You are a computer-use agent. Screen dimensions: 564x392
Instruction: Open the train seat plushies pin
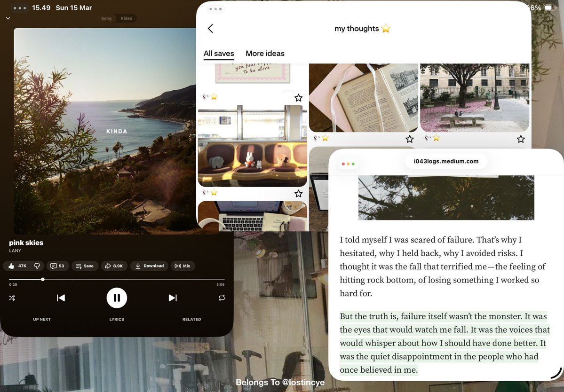(252, 146)
